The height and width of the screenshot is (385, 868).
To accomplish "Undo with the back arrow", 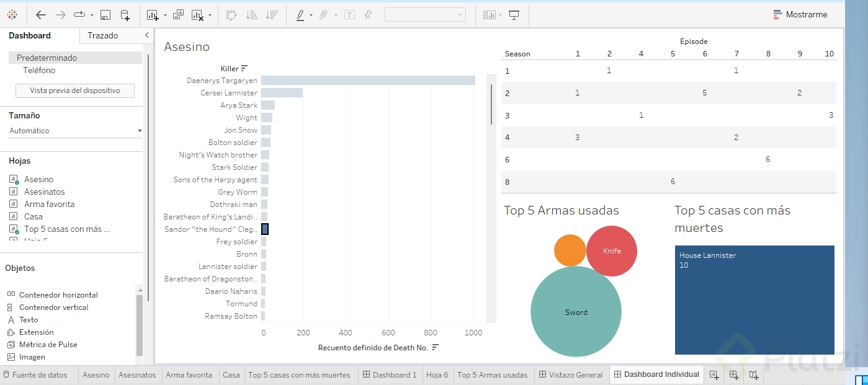I will pyautogui.click(x=41, y=15).
